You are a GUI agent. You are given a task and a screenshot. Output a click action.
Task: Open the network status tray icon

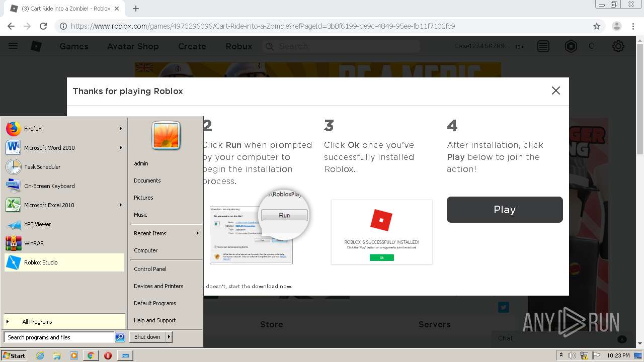click(x=584, y=355)
